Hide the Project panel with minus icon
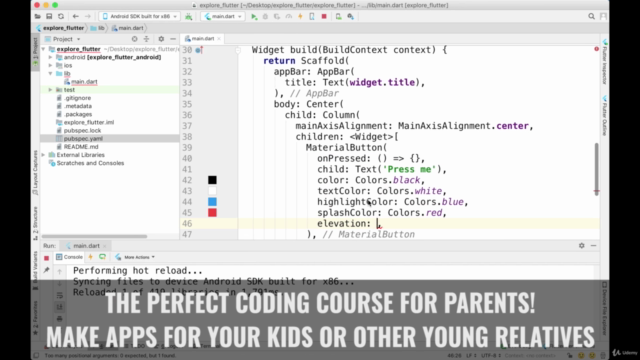 click(x=173, y=39)
